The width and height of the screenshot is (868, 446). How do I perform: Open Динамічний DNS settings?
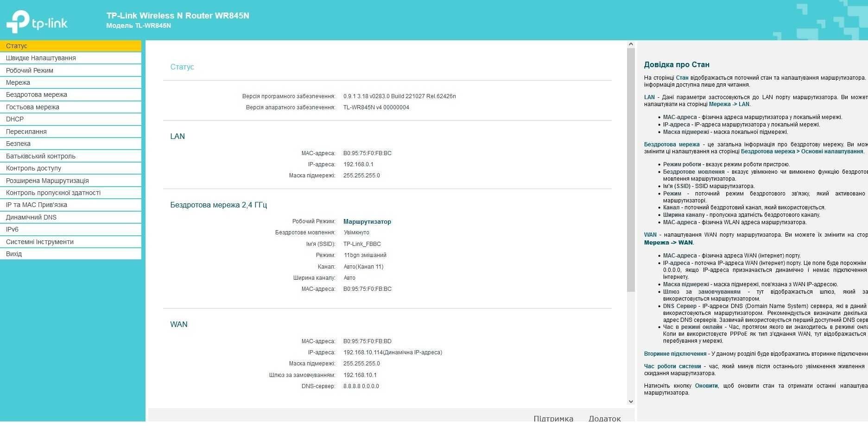click(70, 217)
